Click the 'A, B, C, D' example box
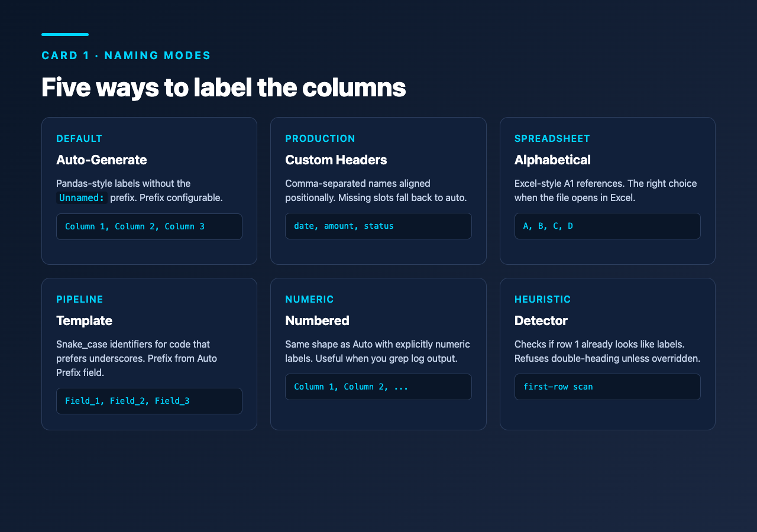The image size is (757, 532). click(x=607, y=226)
